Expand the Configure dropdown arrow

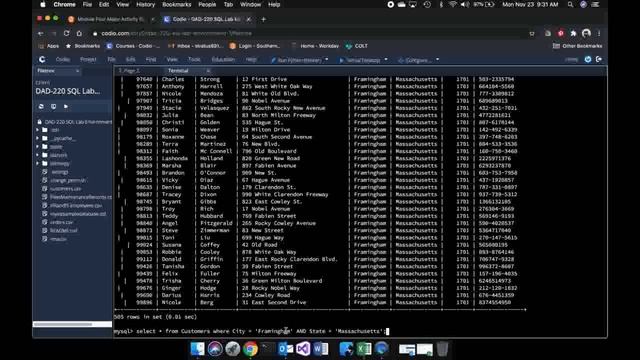click(x=438, y=60)
